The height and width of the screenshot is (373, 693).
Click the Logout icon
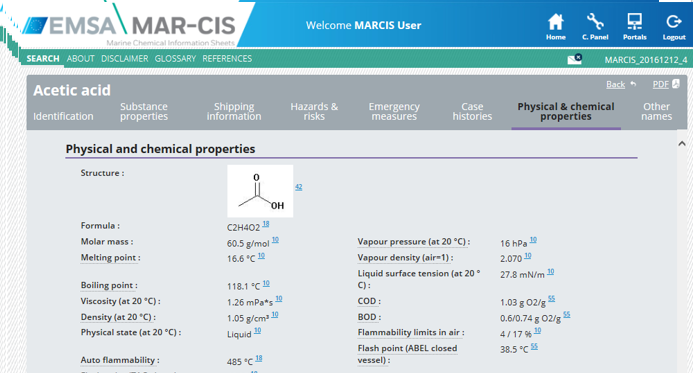tap(674, 21)
